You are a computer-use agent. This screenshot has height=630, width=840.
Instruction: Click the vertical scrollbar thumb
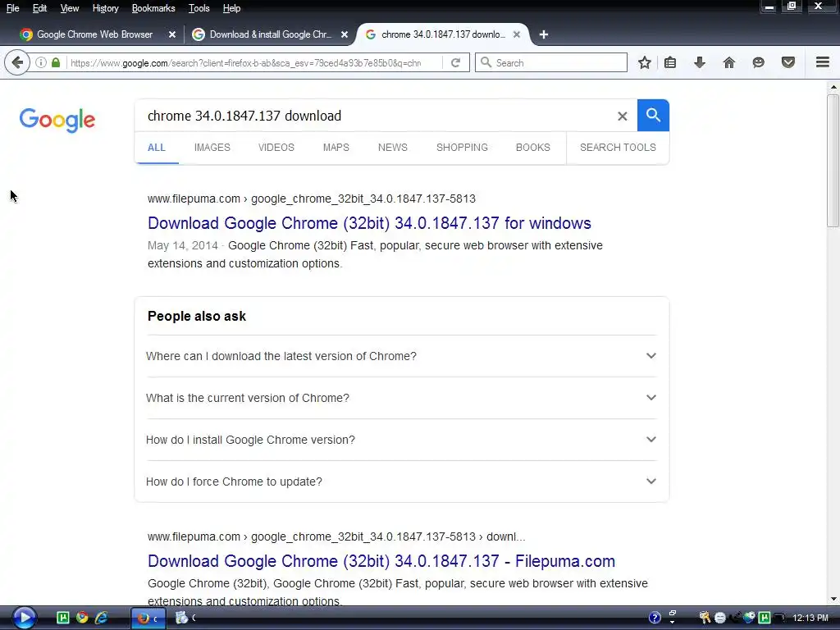[x=833, y=161]
